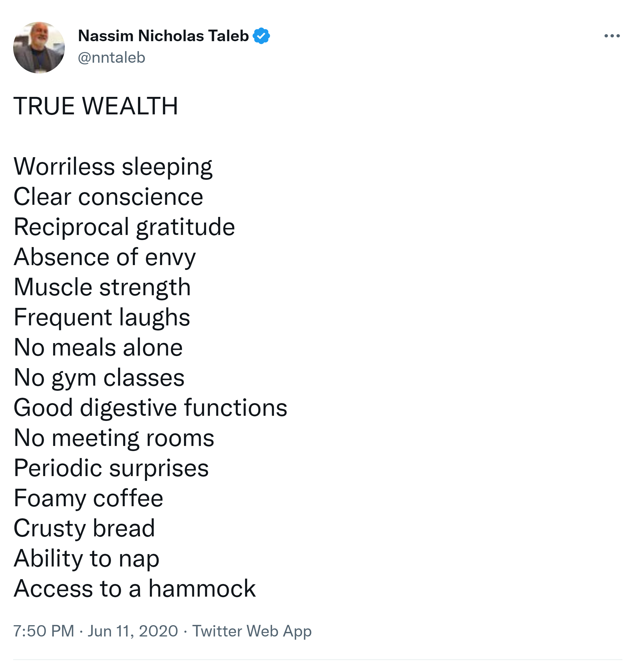
Task: Click the blue verified badge
Action: 261,36
